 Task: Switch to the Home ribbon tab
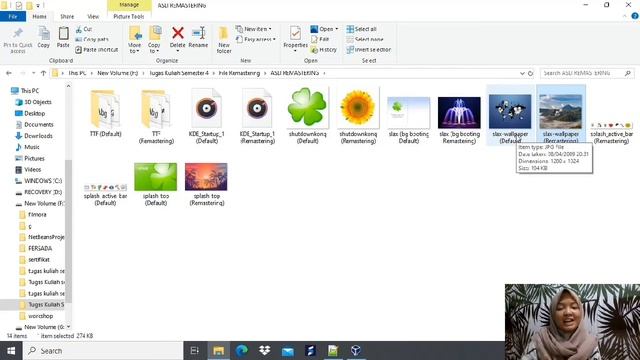click(x=40, y=17)
